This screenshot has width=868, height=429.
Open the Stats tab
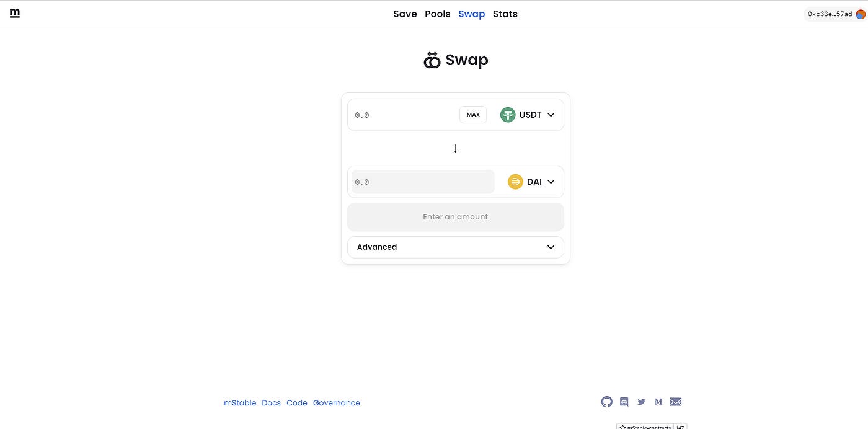(505, 14)
